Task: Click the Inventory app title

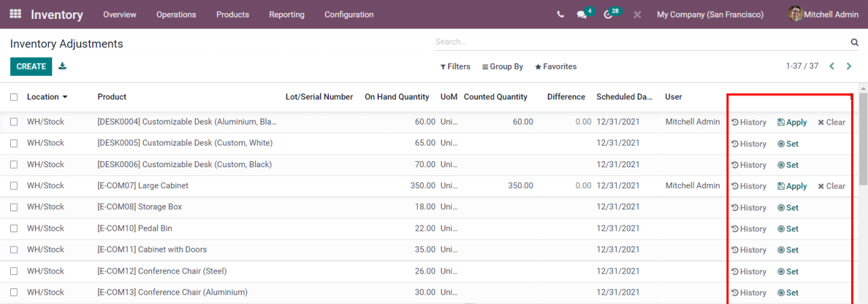Action: point(57,14)
